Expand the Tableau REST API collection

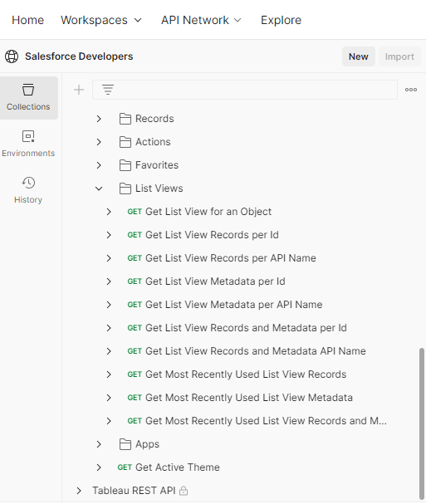click(79, 491)
